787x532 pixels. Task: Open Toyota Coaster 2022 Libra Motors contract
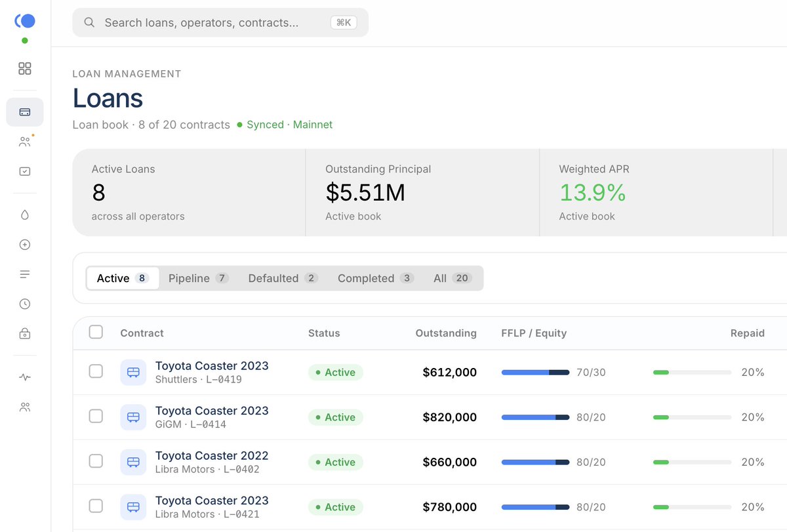pyautogui.click(x=212, y=455)
